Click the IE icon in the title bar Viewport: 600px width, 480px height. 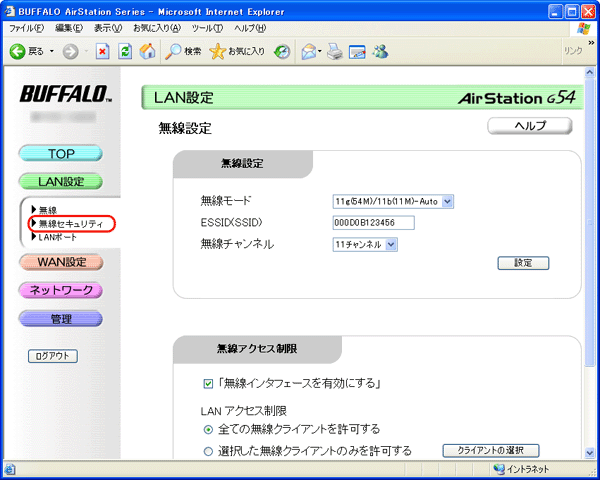coord(9,11)
